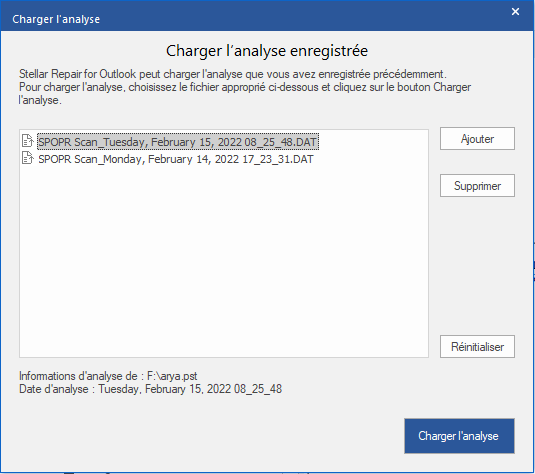Click the Date d'analyse information line

pos(150,389)
